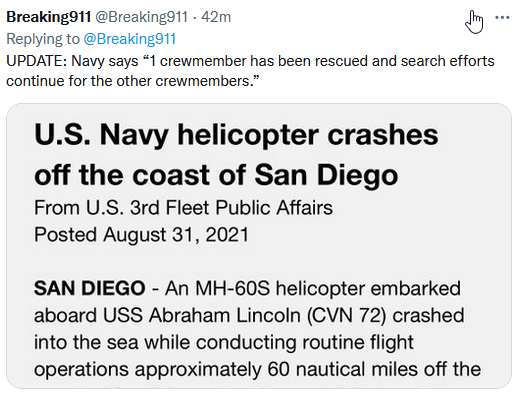Open the Breaking911 display name profile
The width and height of the screenshot is (519, 394).
pos(49,17)
